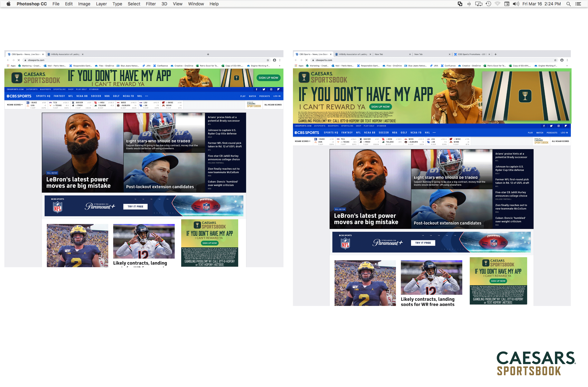Open Notification Center list icon

pos(578,4)
